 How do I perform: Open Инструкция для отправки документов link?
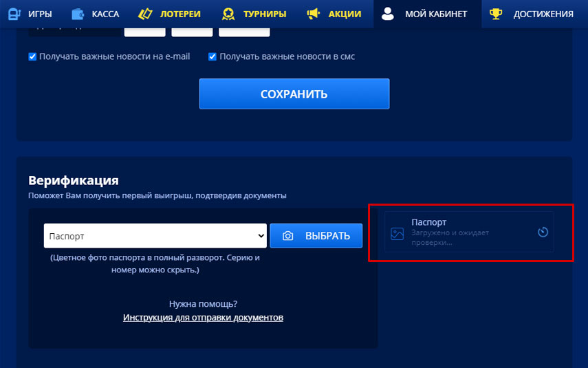(x=203, y=317)
